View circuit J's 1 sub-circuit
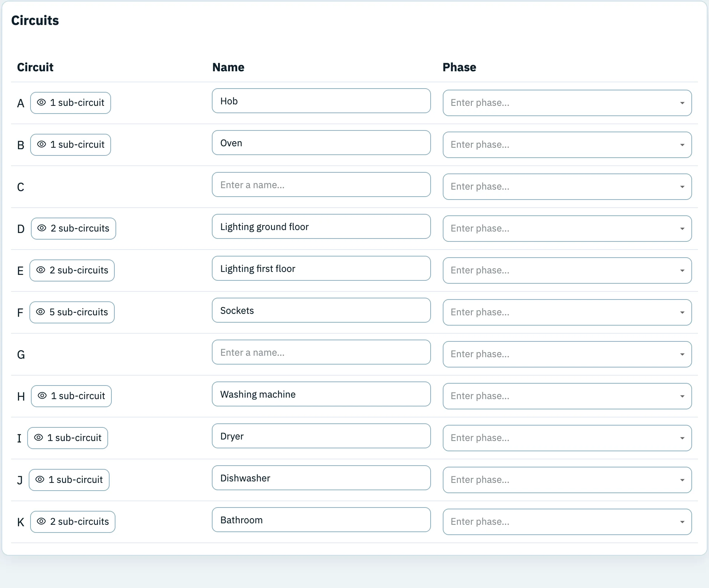 pos(69,480)
